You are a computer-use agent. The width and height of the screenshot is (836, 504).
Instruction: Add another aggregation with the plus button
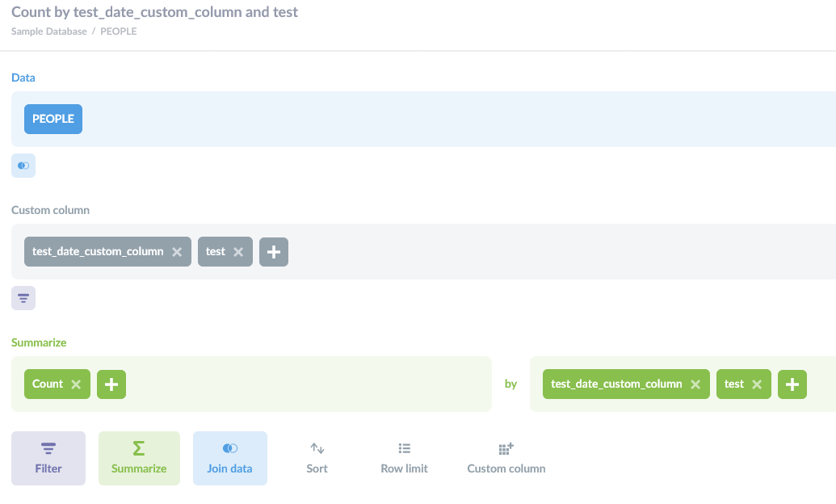111,384
